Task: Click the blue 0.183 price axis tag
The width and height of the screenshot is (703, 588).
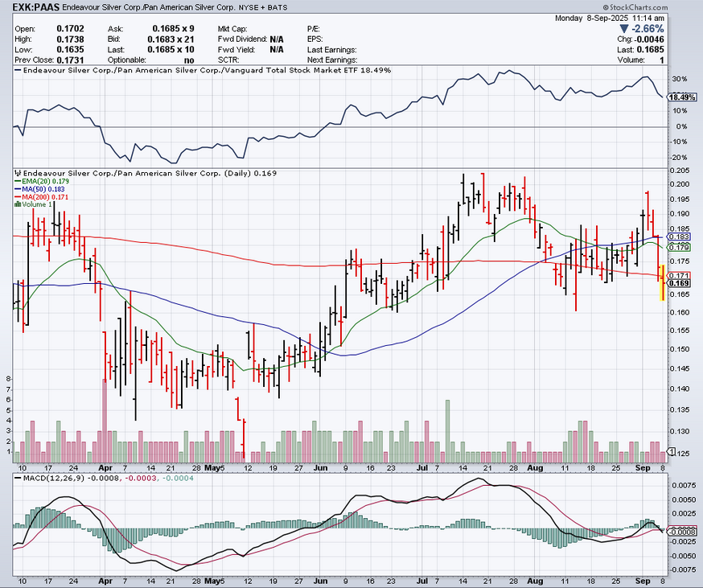Action: (679, 236)
